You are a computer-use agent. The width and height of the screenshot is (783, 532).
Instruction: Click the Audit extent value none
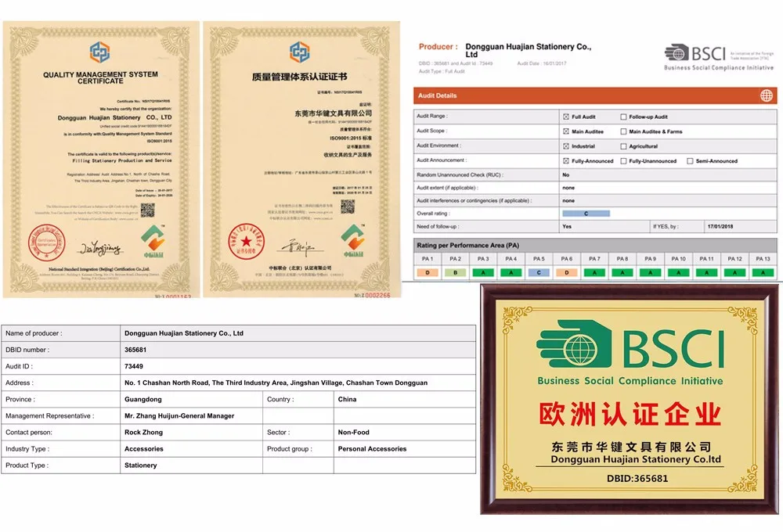[x=568, y=188]
